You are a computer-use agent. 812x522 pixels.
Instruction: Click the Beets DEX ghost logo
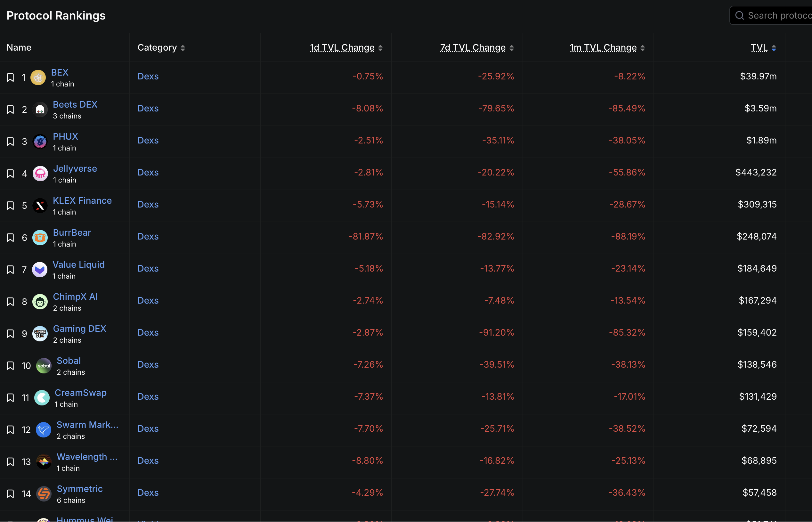(x=40, y=110)
